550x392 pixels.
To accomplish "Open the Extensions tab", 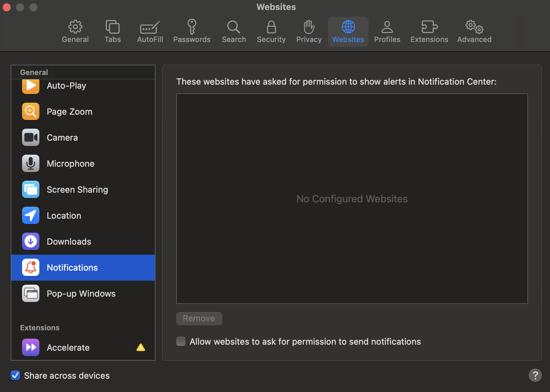I will pos(429,32).
